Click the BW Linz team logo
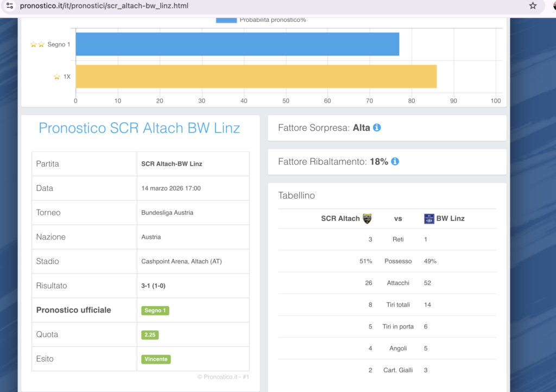Image resolution: width=556 pixels, height=392 pixels. tap(429, 218)
